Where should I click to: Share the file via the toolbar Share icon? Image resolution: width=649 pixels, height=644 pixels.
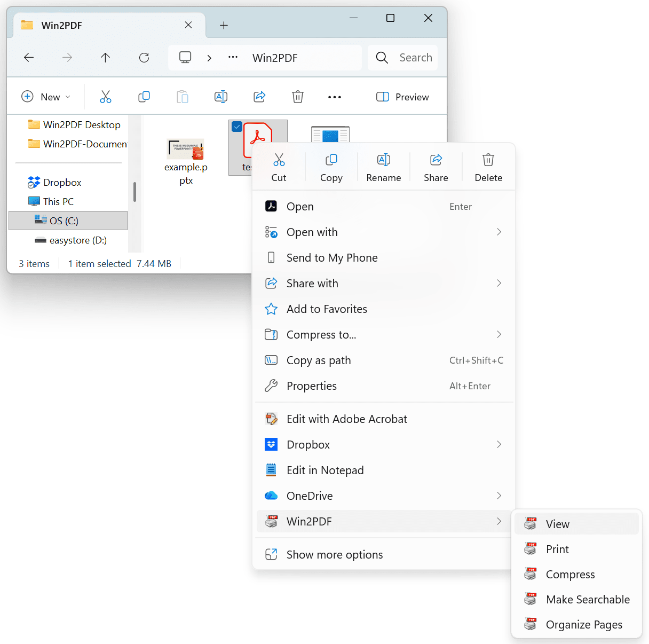pyautogui.click(x=259, y=97)
